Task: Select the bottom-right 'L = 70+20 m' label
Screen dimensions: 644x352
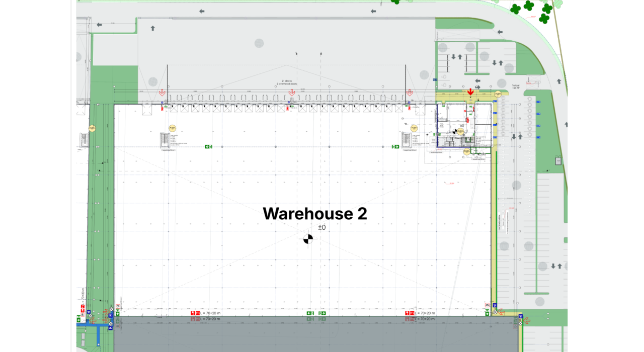Action: point(423,313)
